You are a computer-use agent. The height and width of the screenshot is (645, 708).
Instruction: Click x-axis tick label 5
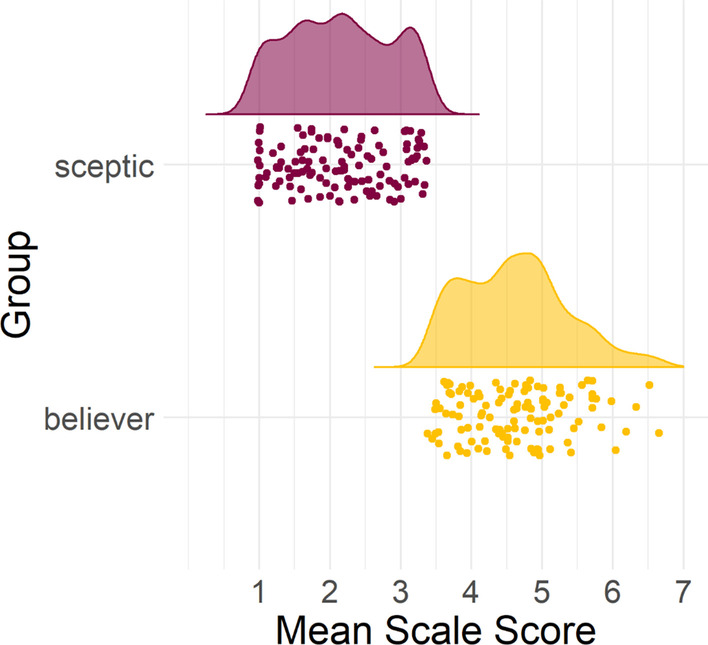pos(542,592)
